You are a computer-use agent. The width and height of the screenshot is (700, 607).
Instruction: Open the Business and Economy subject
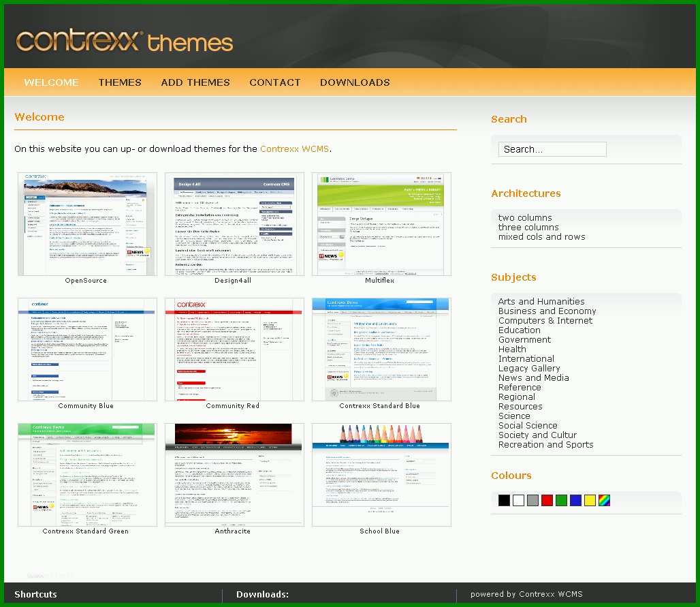(547, 311)
